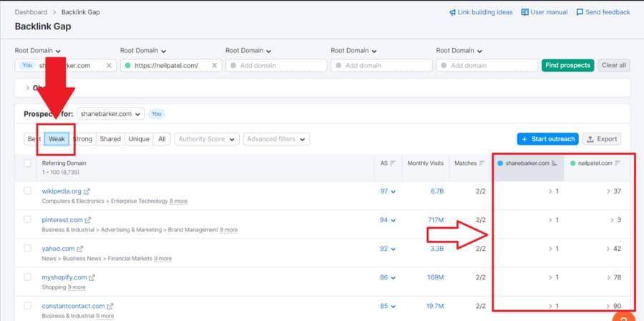
Task: Expand the AS 94 dropdown for pinterest.com
Action: coord(388,220)
